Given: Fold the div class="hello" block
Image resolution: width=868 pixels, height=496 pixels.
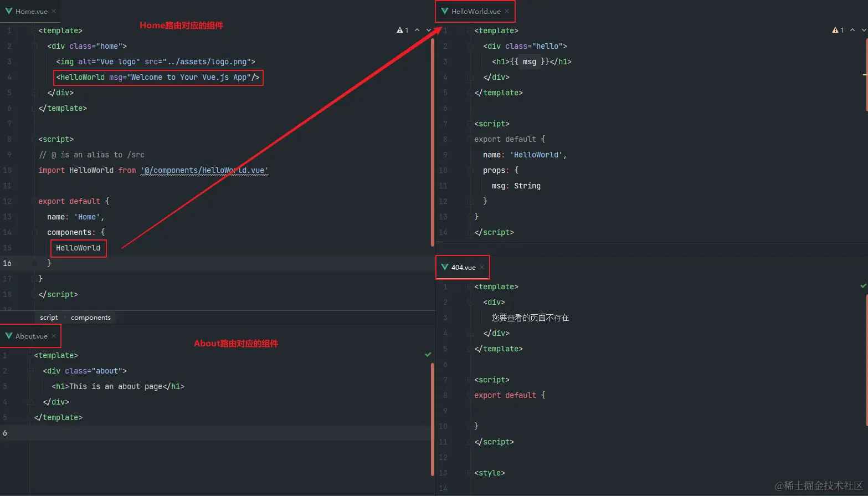Looking at the screenshot, I should click(470, 46).
